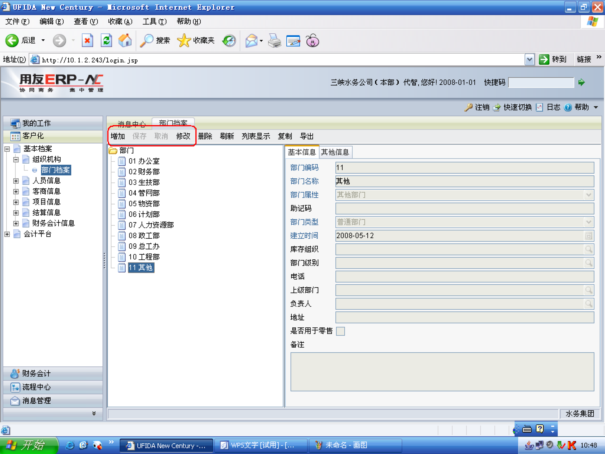Click the last IE toolbar icon
Screen dimensions: 605x454
coord(313,41)
